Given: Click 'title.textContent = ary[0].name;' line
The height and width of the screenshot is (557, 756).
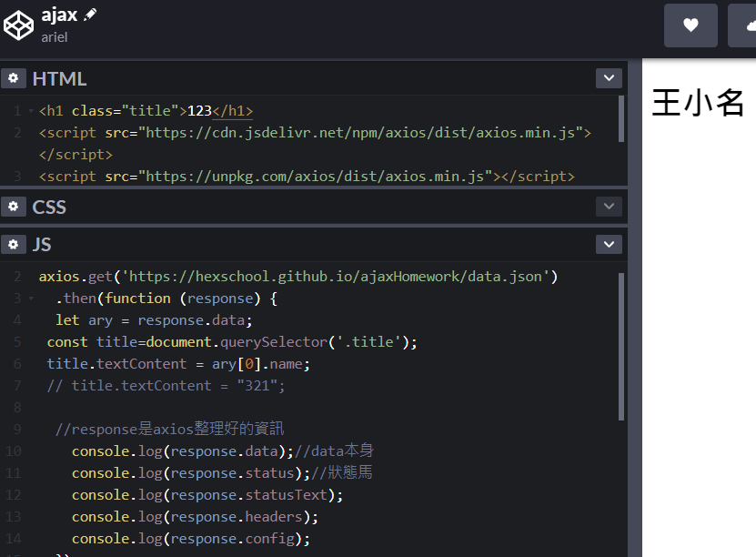Looking at the screenshot, I should click(178, 364).
